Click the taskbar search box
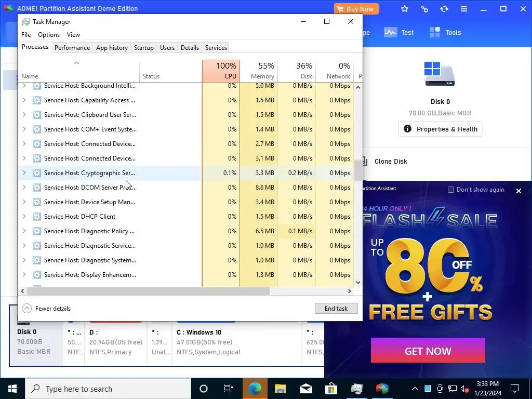The image size is (532, 399). click(x=108, y=389)
